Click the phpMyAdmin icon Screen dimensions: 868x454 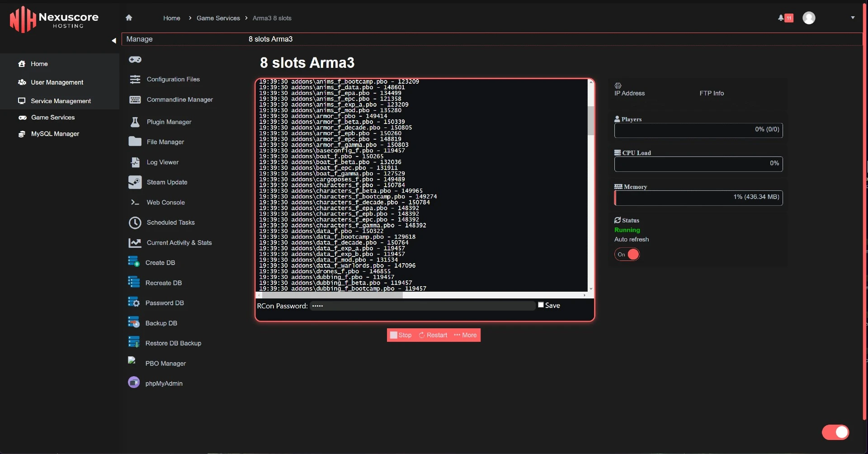coord(134,383)
